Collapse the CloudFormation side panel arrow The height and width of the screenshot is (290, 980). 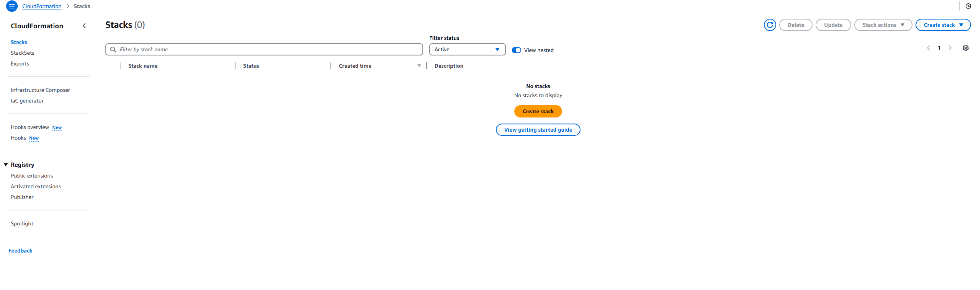[84, 26]
